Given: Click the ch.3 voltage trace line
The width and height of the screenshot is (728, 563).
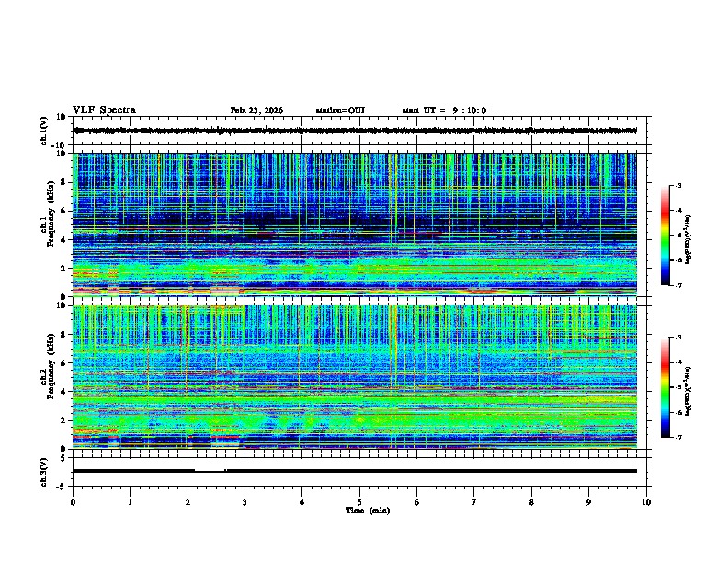Looking at the screenshot, I should (x=355, y=471).
